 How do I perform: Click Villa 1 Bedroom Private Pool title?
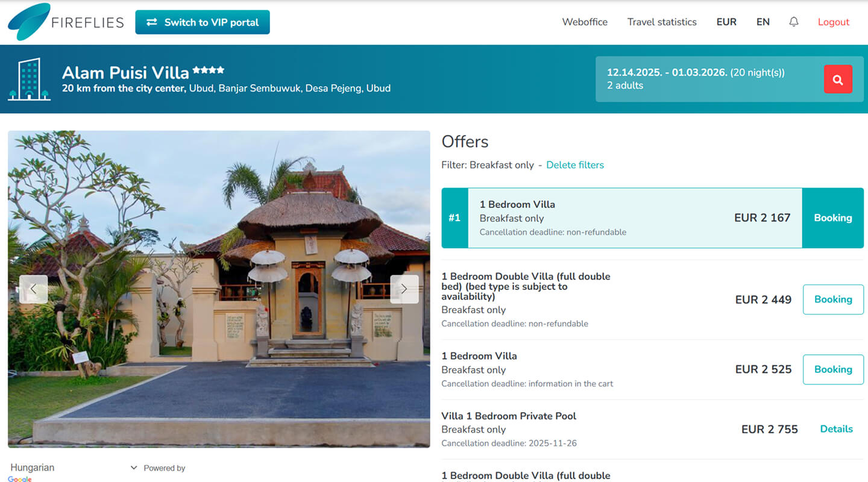pyautogui.click(x=509, y=416)
